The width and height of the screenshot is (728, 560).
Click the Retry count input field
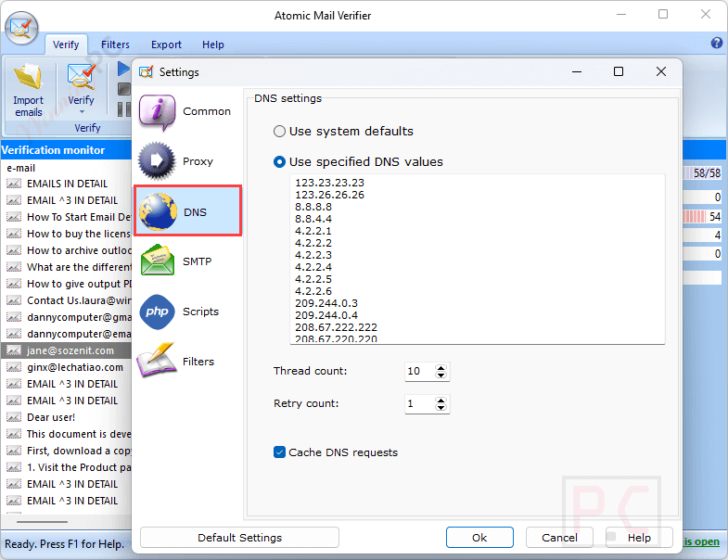coord(420,404)
